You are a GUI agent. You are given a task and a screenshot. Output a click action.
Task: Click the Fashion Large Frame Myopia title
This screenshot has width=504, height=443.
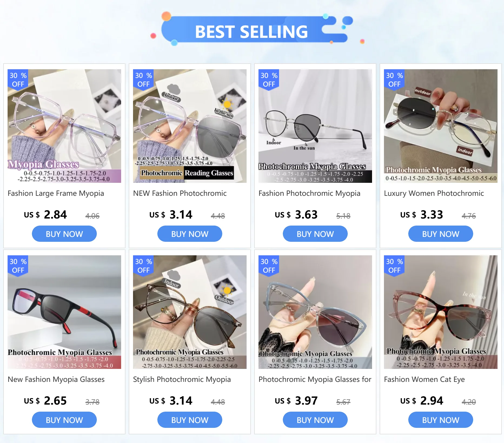(x=56, y=193)
